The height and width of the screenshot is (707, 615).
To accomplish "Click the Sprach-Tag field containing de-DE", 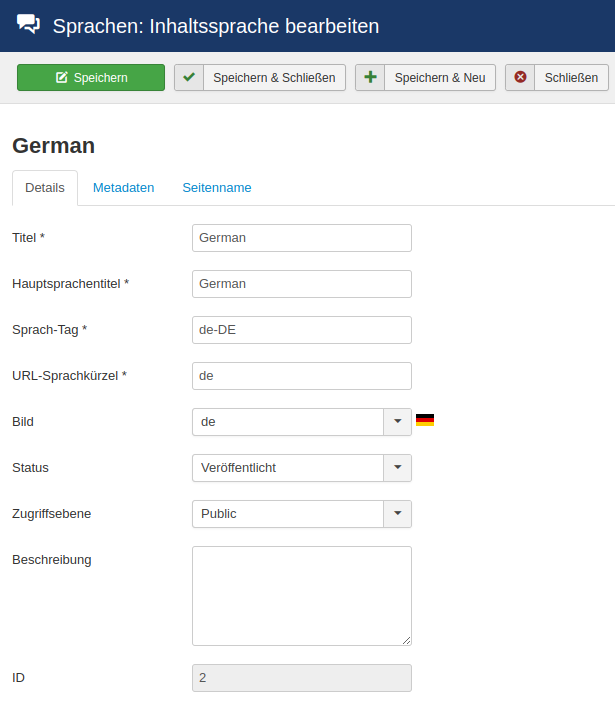I will point(301,330).
